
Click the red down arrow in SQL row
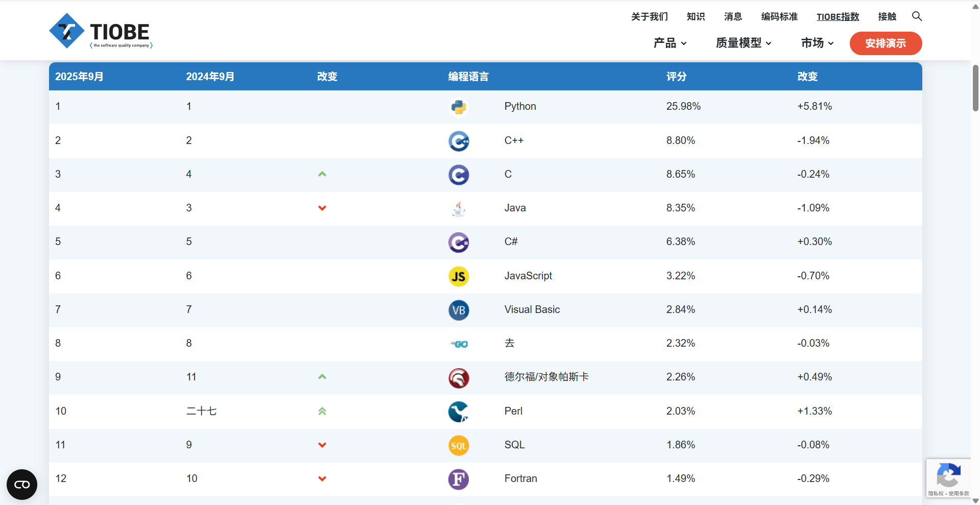coord(322,445)
